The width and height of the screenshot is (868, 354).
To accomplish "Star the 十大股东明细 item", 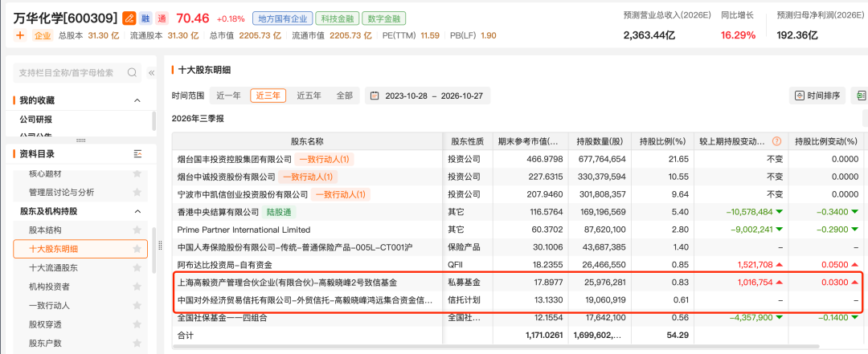I will (137, 249).
